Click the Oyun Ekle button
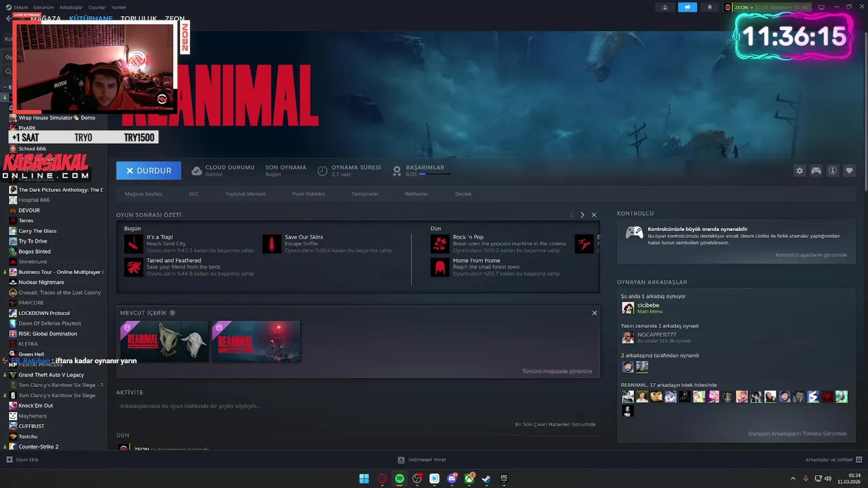Viewport: 868px width, 488px height. 22,460
